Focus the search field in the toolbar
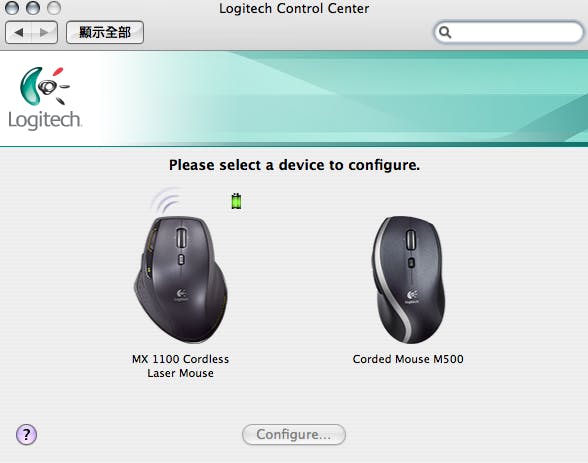 click(x=509, y=32)
